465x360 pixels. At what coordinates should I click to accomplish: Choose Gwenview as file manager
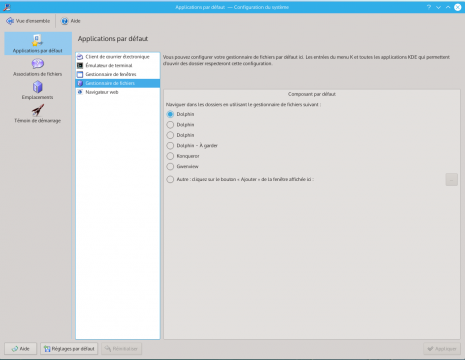point(170,166)
